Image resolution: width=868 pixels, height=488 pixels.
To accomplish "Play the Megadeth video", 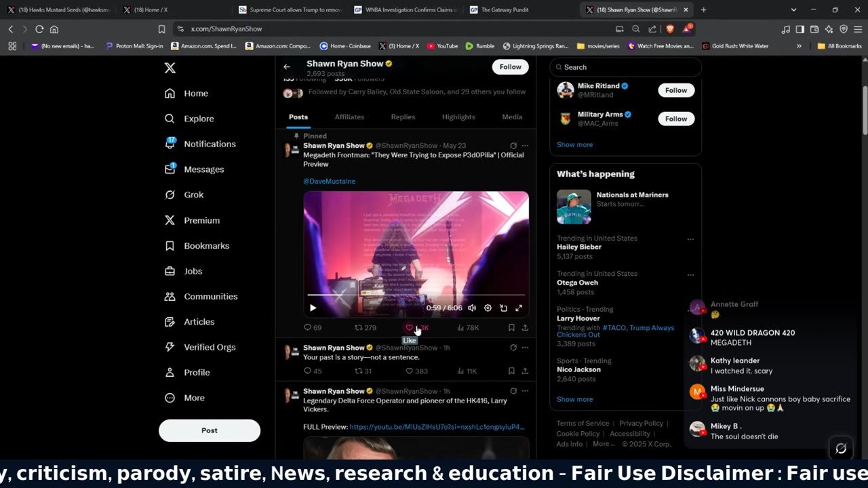I will 313,308.
